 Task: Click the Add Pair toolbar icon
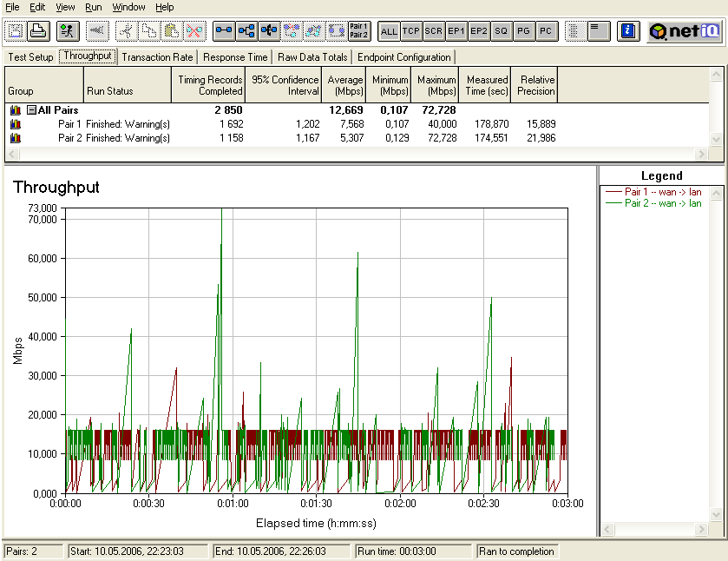click(x=224, y=31)
